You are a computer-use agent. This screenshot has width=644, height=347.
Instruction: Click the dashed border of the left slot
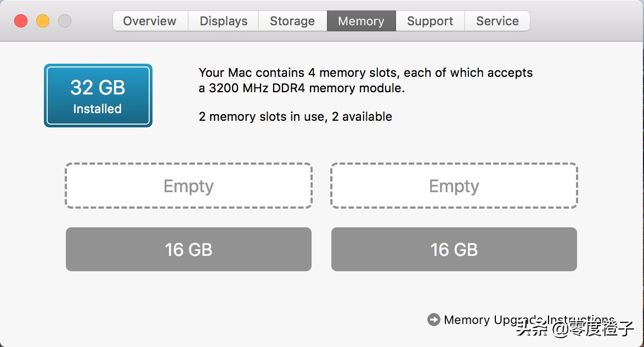(188, 164)
